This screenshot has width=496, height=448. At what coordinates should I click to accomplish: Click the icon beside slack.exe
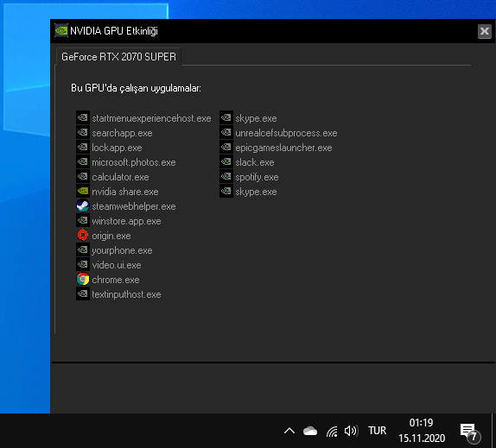coord(226,161)
